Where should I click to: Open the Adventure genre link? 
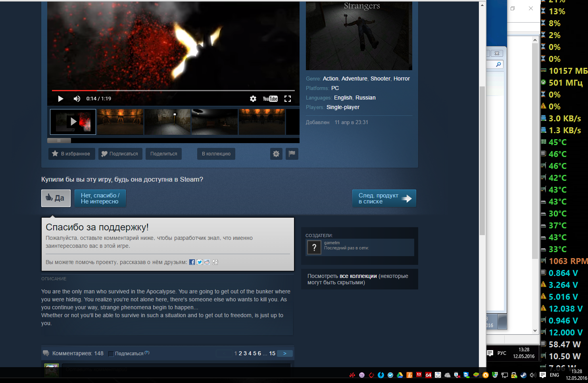(354, 79)
